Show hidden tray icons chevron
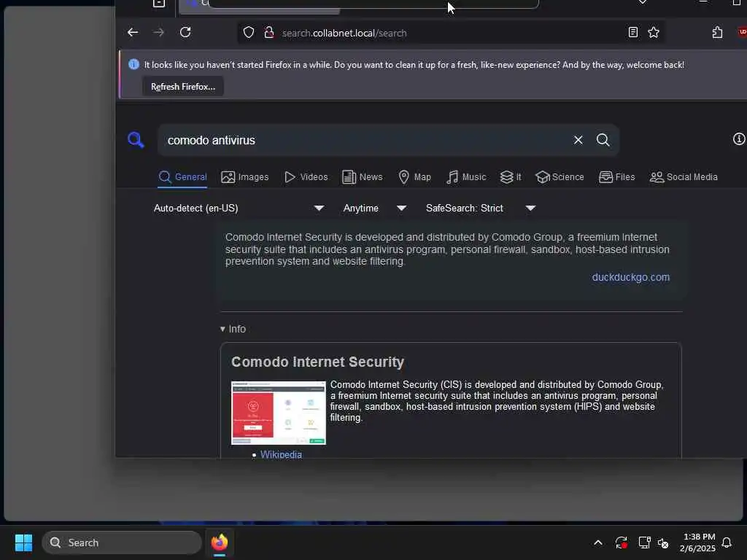The height and width of the screenshot is (560, 747). pyautogui.click(x=598, y=542)
